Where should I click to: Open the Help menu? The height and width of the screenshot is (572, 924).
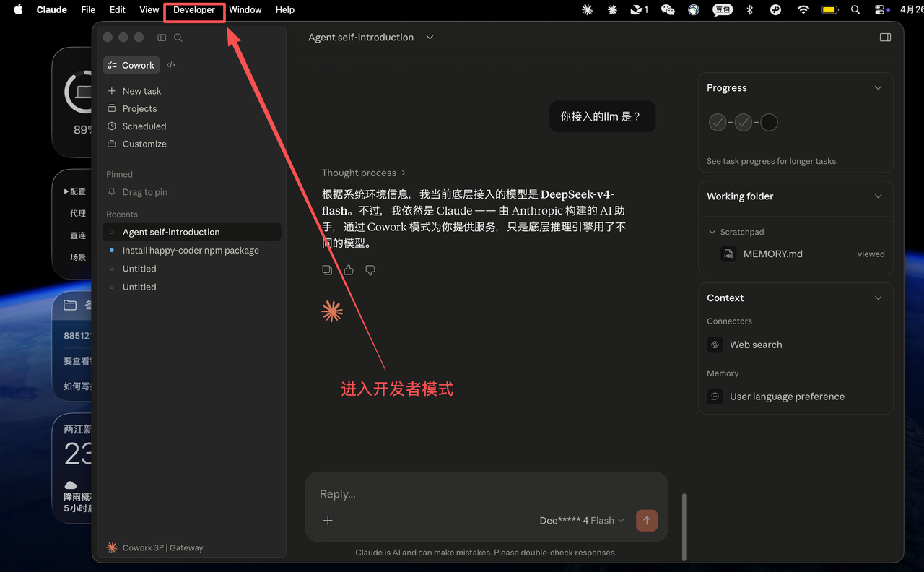pos(285,10)
